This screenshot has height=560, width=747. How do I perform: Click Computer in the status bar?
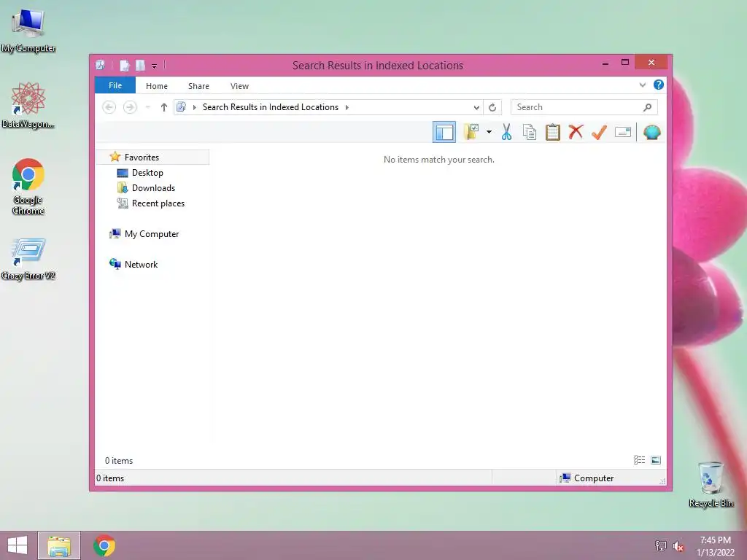click(x=587, y=478)
